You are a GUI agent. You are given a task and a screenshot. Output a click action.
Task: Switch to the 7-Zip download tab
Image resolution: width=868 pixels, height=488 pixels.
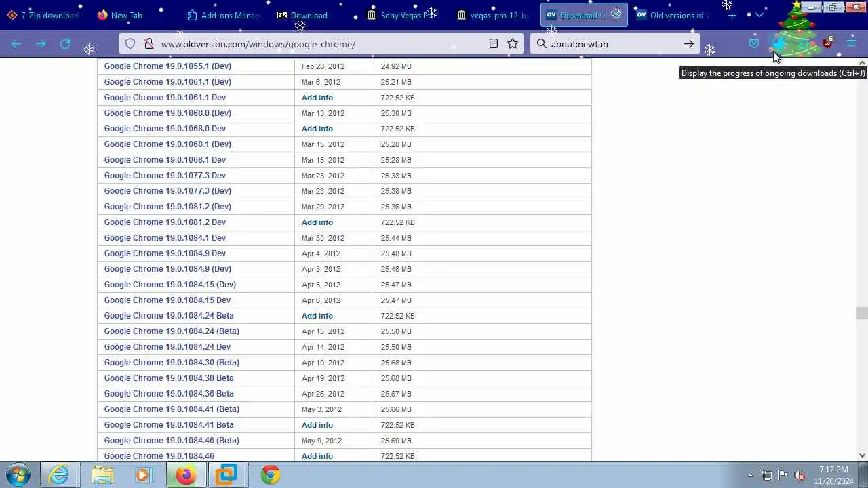coord(43,15)
